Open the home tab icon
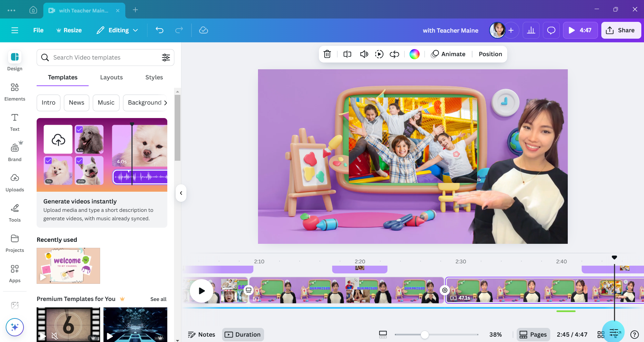 (33, 10)
